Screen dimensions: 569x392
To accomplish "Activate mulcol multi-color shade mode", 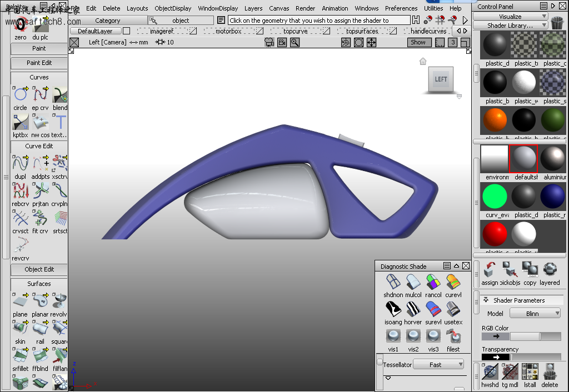I will pos(413,282).
